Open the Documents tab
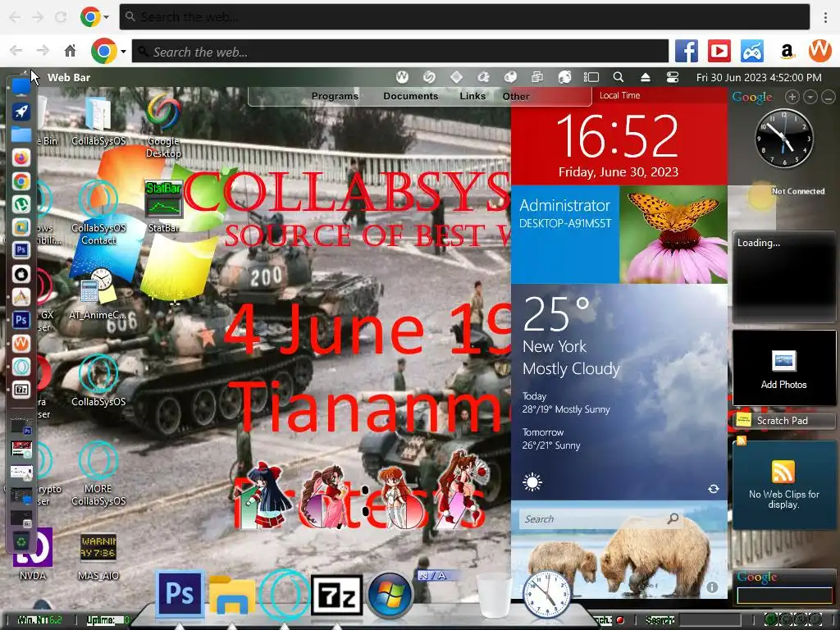This screenshot has height=630, width=840. coord(410,97)
